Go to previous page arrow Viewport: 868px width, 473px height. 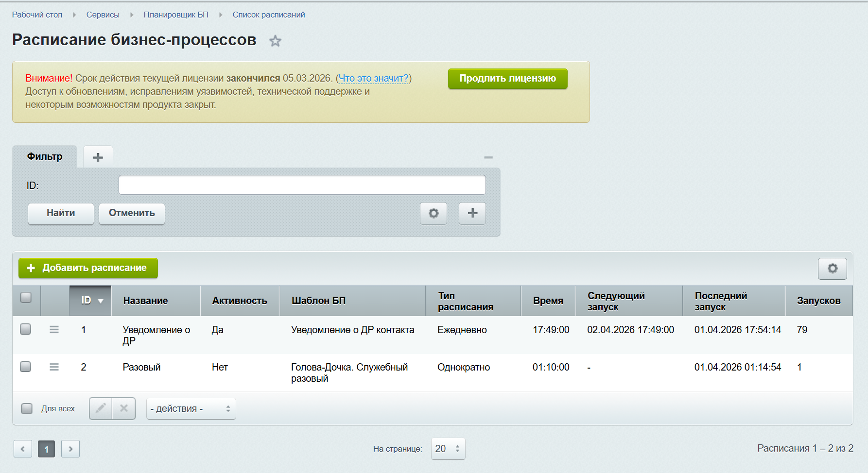pyautogui.click(x=23, y=449)
